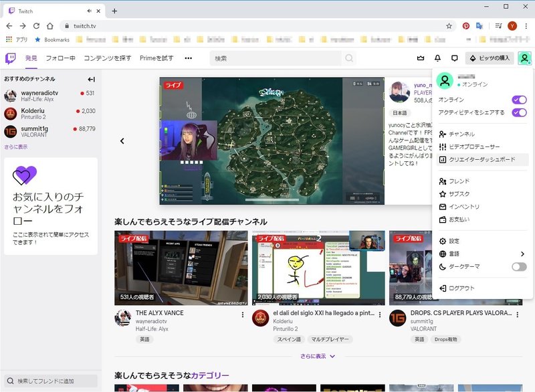Switch to フォロー中 tab
Image resolution: width=535 pixels, height=392 pixels.
coord(61,58)
